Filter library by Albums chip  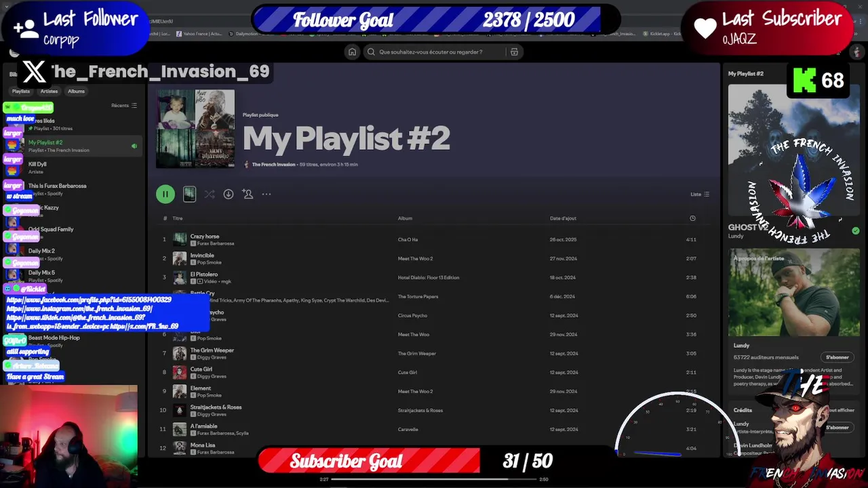76,91
